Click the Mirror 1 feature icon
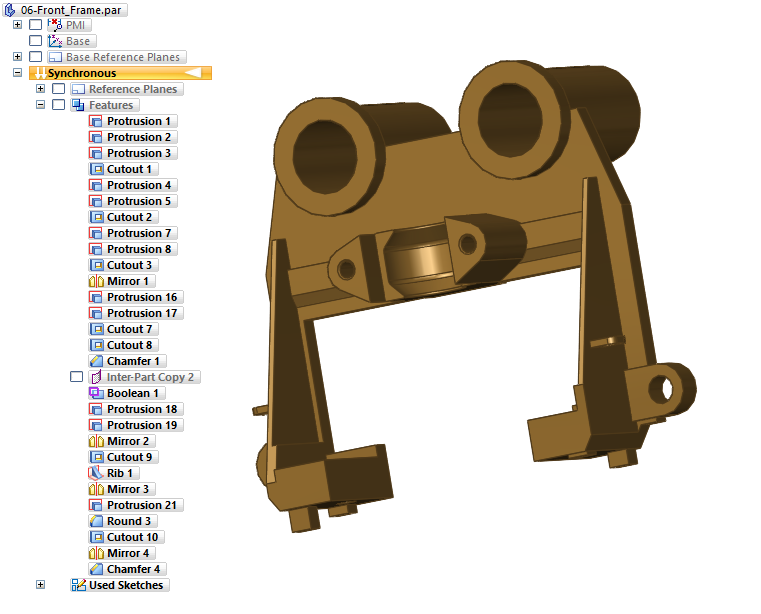Viewport: 761px width, 614px height. tap(96, 282)
